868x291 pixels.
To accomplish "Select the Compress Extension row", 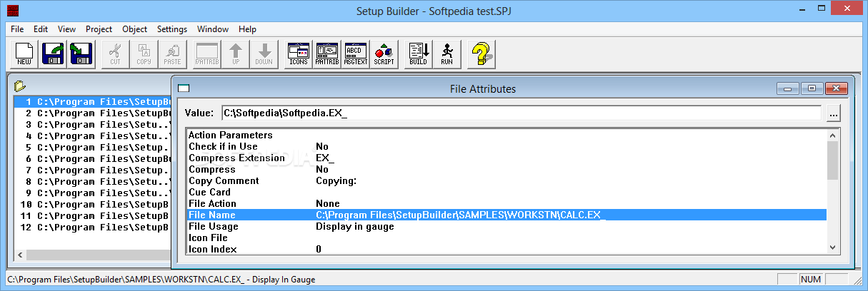I will [x=506, y=158].
